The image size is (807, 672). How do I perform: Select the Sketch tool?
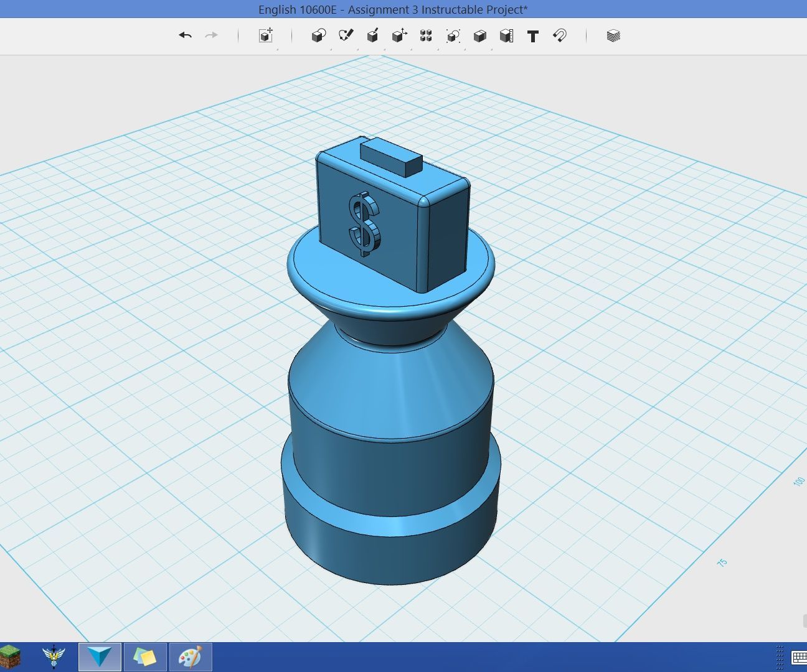(346, 35)
